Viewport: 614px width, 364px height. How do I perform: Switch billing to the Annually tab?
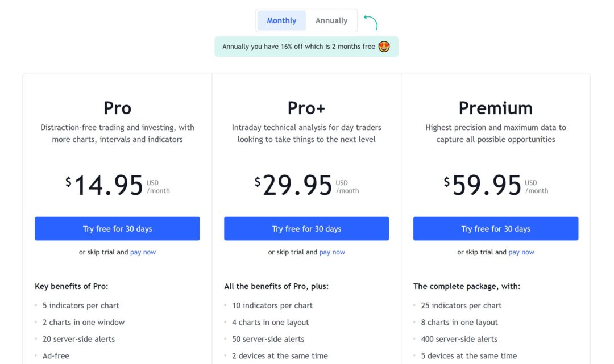331,20
